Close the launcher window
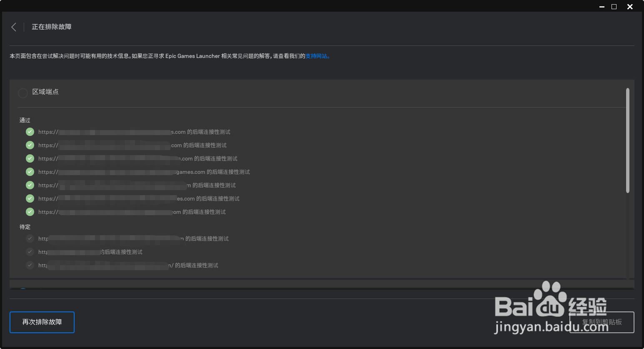Screen dimensions: 644x349 pyautogui.click(x=630, y=7)
